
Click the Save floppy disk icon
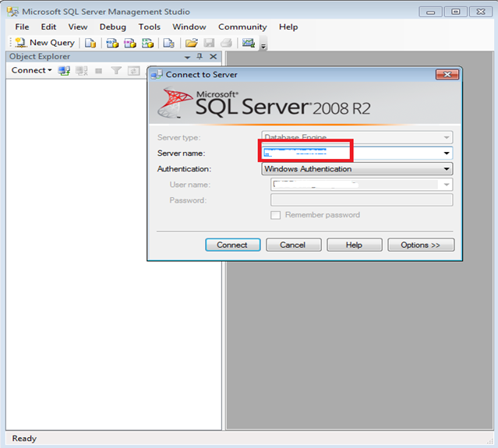point(209,43)
